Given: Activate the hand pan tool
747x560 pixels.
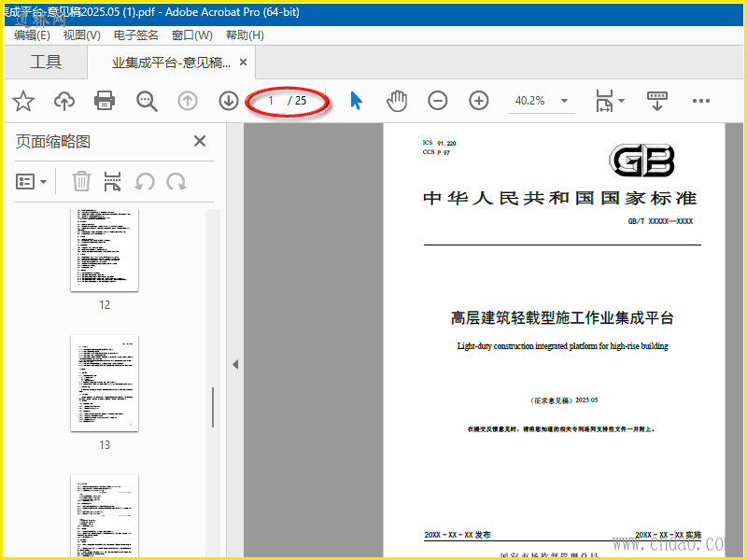Looking at the screenshot, I should pyautogui.click(x=396, y=101).
